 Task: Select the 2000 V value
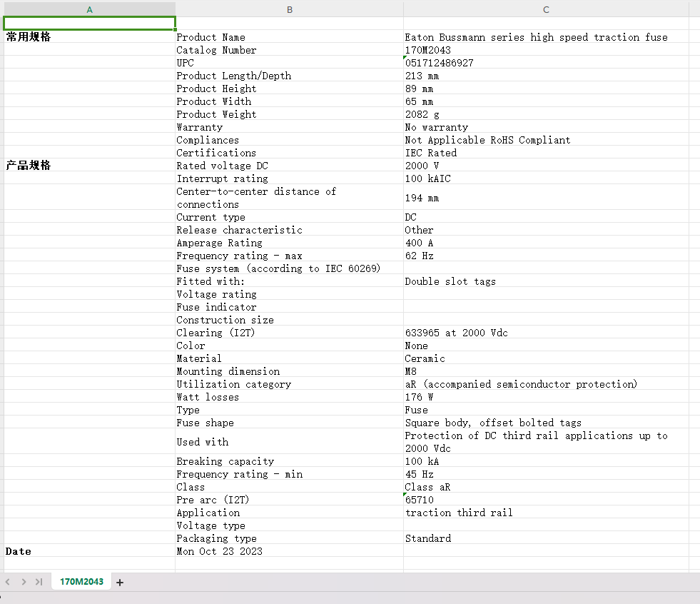point(546,166)
